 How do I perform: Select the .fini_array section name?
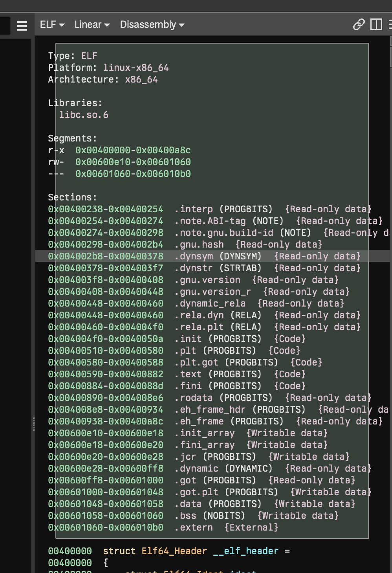click(205, 445)
